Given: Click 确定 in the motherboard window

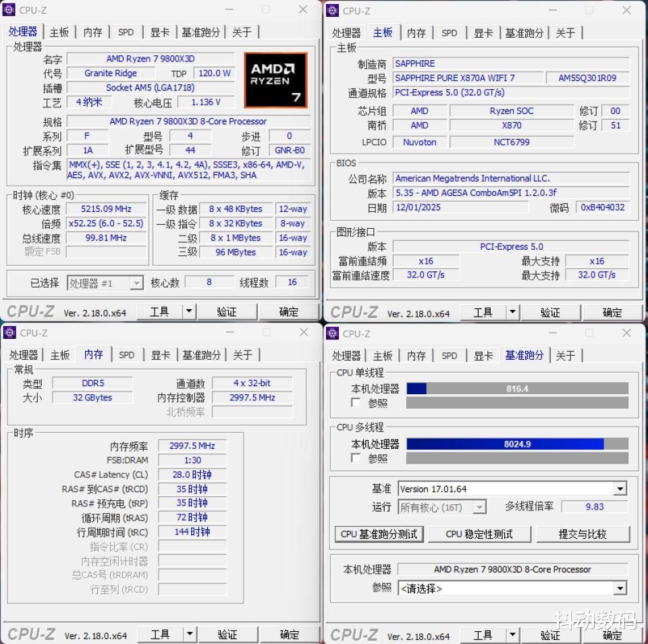Looking at the screenshot, I should tap(612, 313).
